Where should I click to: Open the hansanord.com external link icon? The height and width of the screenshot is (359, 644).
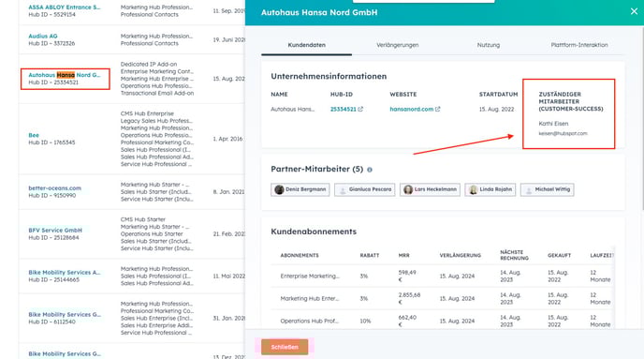click(x=437, y=109)
